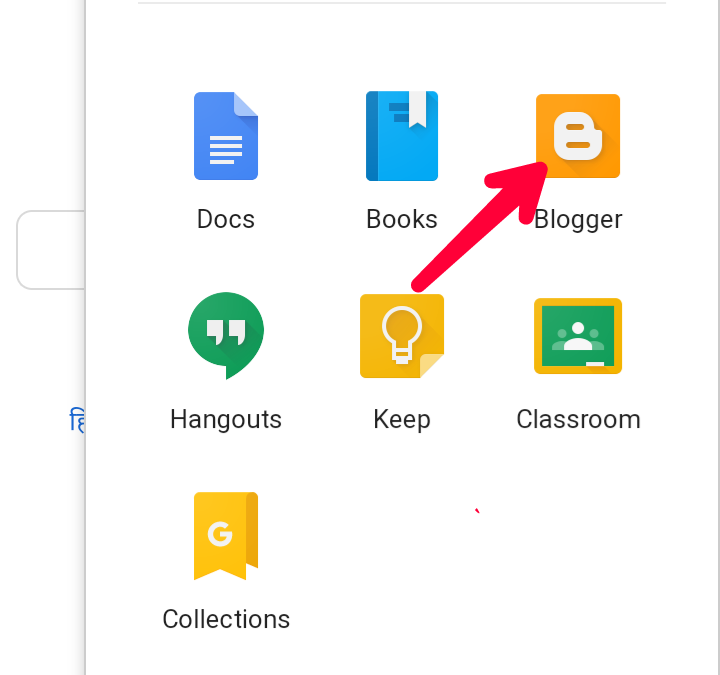Open the Hangouts app icon

(225, 336)
